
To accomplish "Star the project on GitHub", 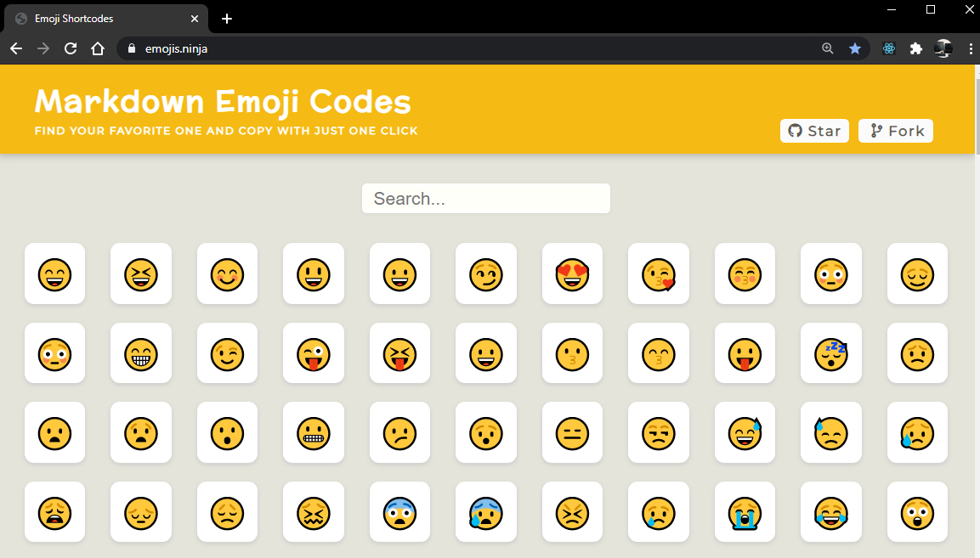I will click(x=814, y=131).
